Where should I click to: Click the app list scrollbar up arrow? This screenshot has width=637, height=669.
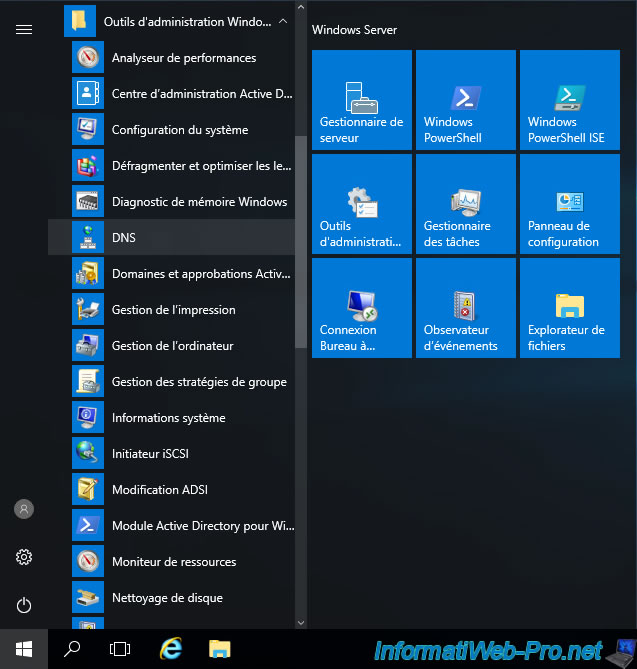coord(301,7)
